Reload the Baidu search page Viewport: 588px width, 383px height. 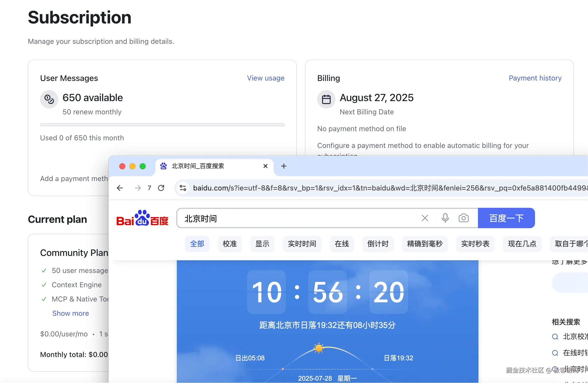pos(161,188)
